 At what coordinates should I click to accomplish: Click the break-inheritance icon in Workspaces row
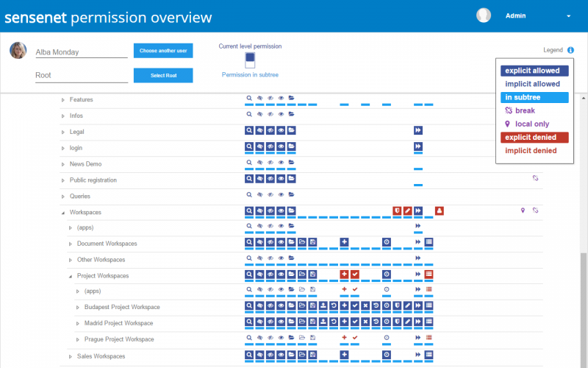[535, 210]
